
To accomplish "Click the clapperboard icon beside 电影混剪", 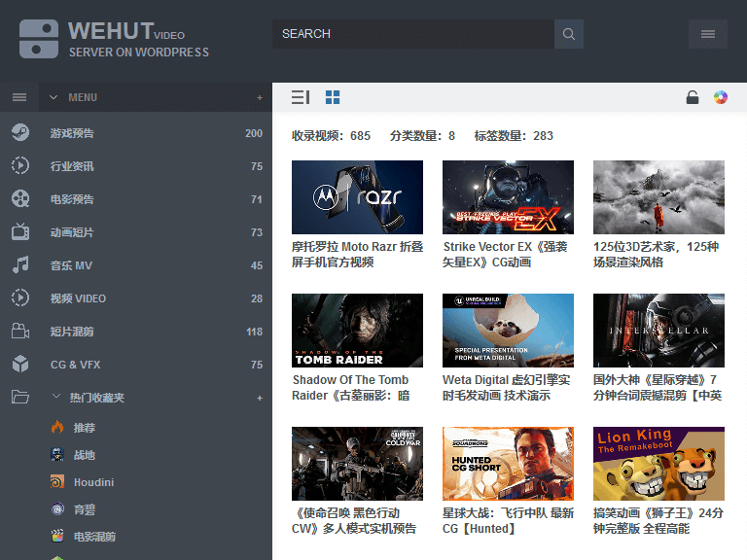I will 57,537.
